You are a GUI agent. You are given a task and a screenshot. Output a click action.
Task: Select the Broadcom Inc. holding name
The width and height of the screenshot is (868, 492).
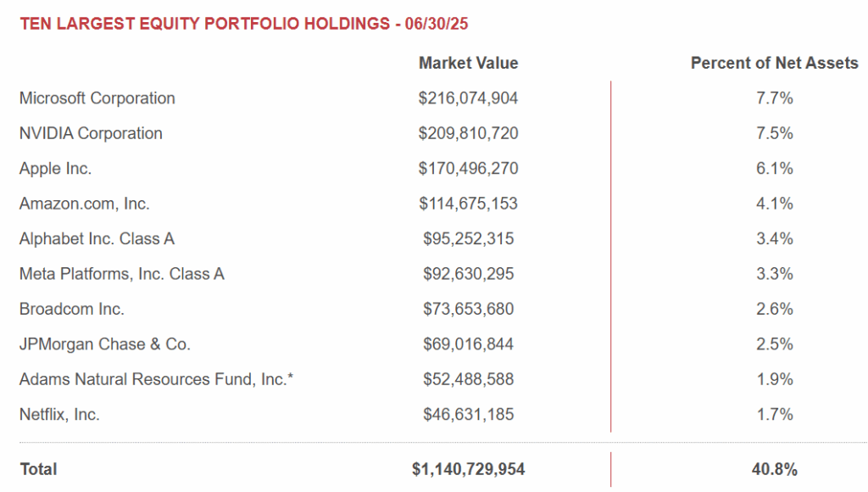click(x=72, y=309)
